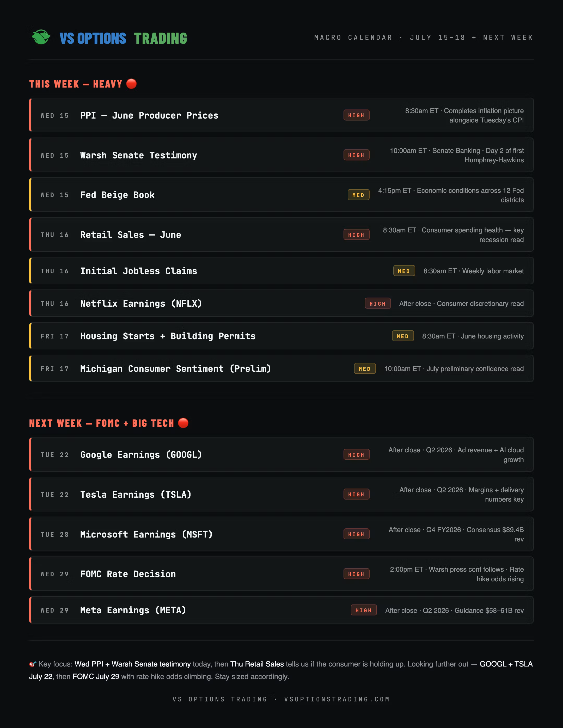Click the MED badge on Fed Beige Book
This screenshot has height=728, width=563.
click(358, 195)
